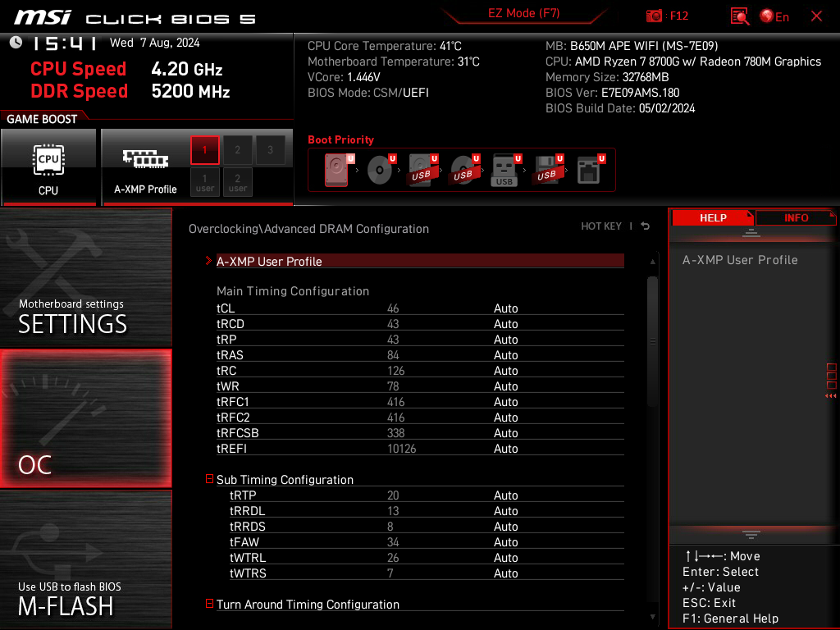Change tRAS Auto value
This screenshot has width=840, height=630.
click(x=505, y=355)
